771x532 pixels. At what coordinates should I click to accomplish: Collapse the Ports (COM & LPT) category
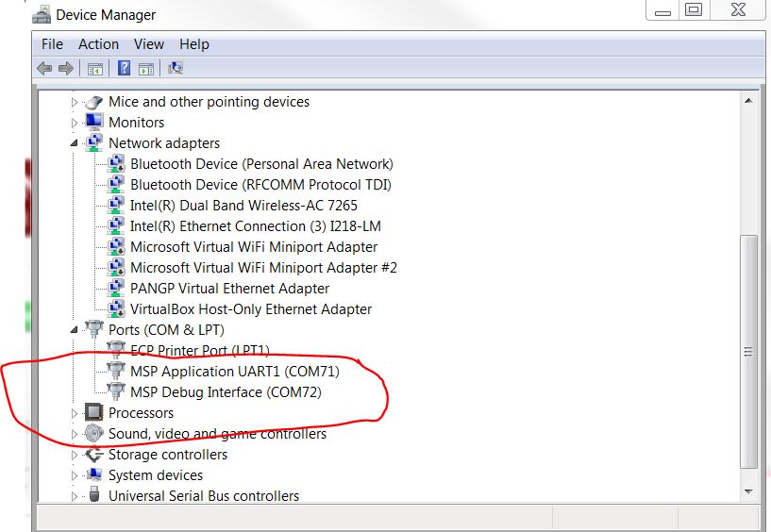pyautogui.click(x=75, y=330)
